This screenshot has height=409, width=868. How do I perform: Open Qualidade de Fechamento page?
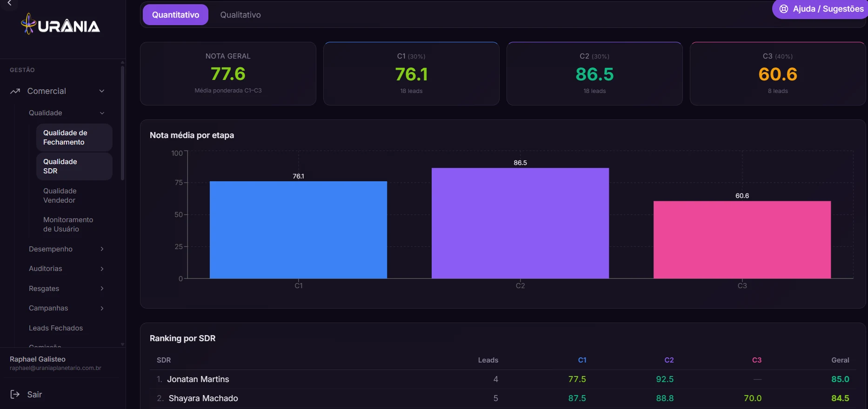tap(74, 138)
